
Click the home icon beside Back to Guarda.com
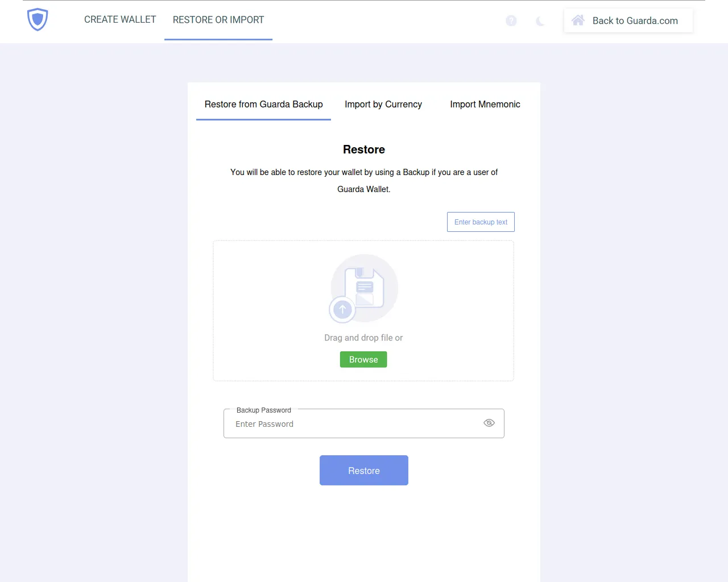(578, 20)
